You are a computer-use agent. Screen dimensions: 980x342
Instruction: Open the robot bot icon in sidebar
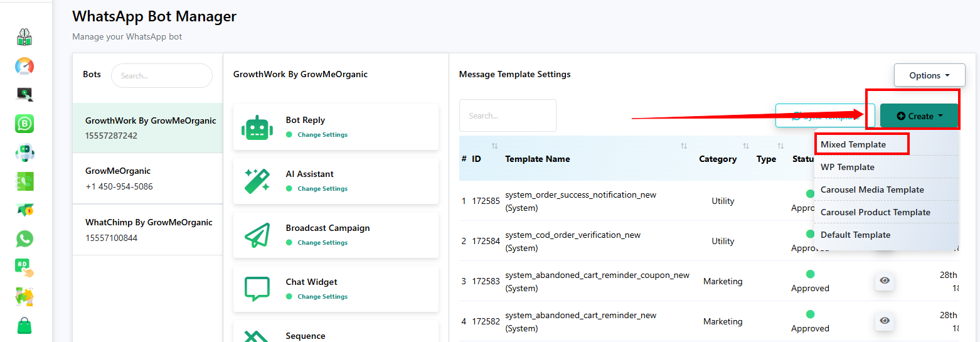point(24,152)
